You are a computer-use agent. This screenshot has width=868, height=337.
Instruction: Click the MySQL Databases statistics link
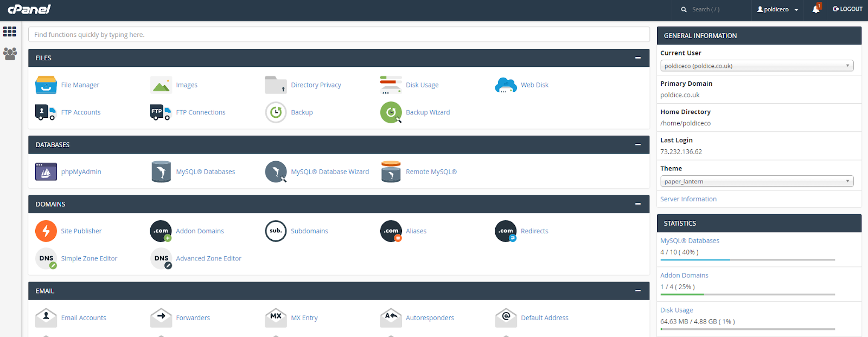click(690, 241)
